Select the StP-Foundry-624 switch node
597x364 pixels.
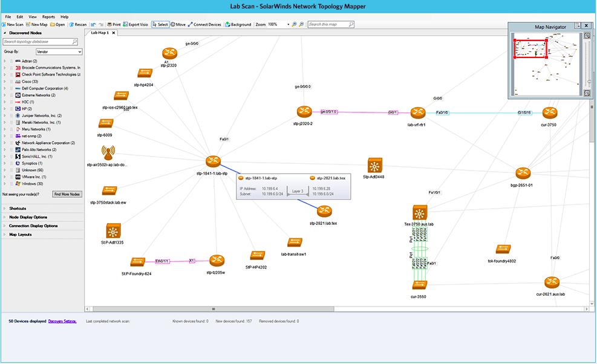tap(137, 262)
